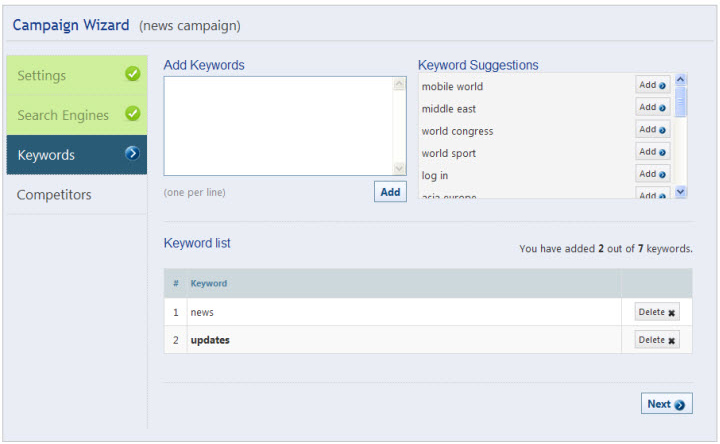The height and width of the screenshot is (444, 720).
Task: Click the green checkmark beside Search Engines
Action: [132, 114]
